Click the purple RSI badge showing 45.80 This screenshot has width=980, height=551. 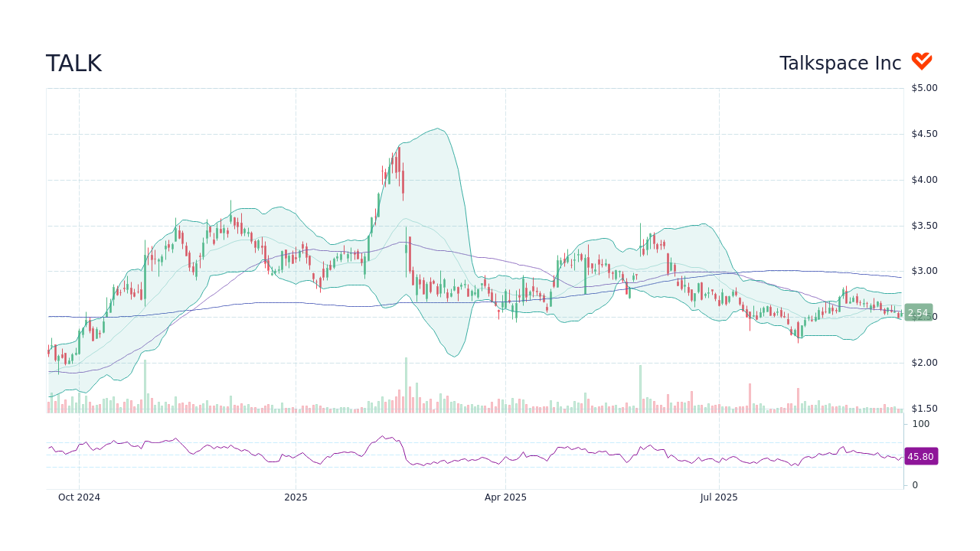coord(921,456)
